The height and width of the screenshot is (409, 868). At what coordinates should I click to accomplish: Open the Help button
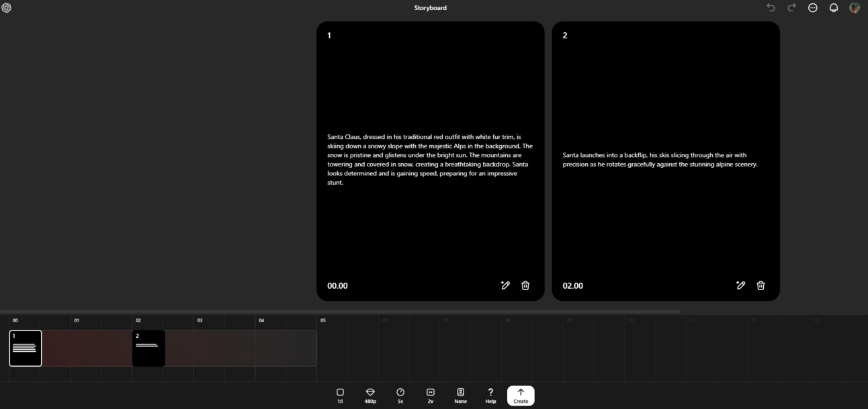click(x=490, y=396)
